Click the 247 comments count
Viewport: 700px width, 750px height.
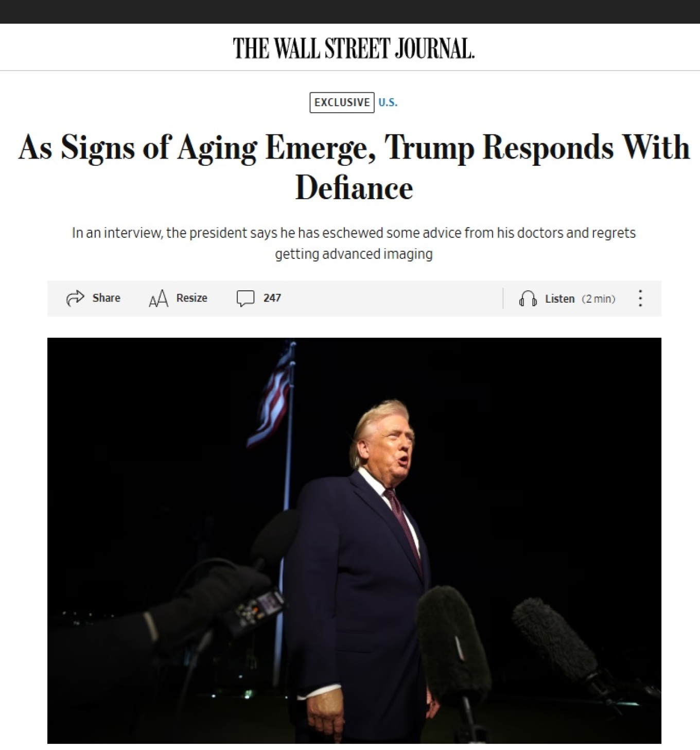pos(272,298)
